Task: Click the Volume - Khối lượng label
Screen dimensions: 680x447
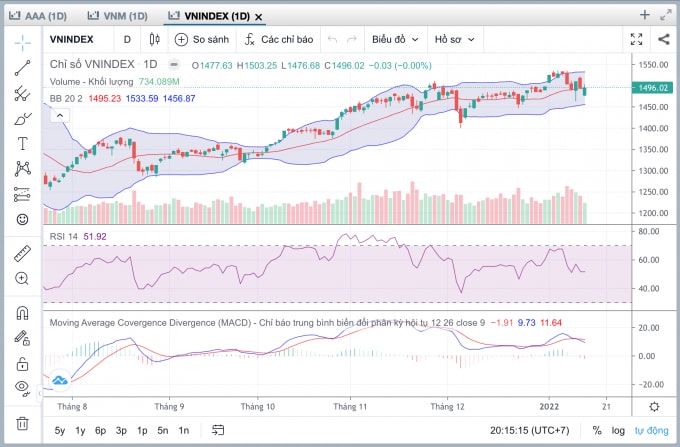Action: [x=92, y=82]
